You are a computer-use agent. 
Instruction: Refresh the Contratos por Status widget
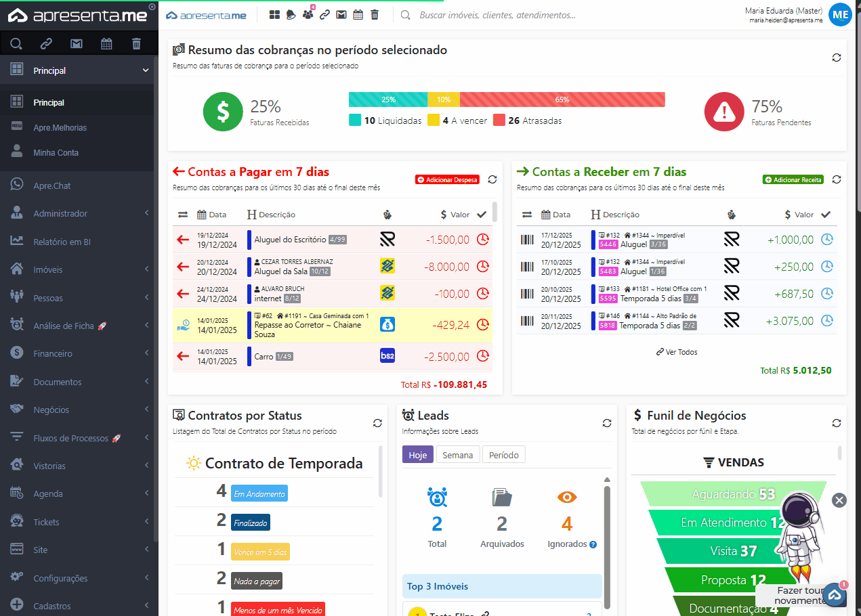pos(377,423)
